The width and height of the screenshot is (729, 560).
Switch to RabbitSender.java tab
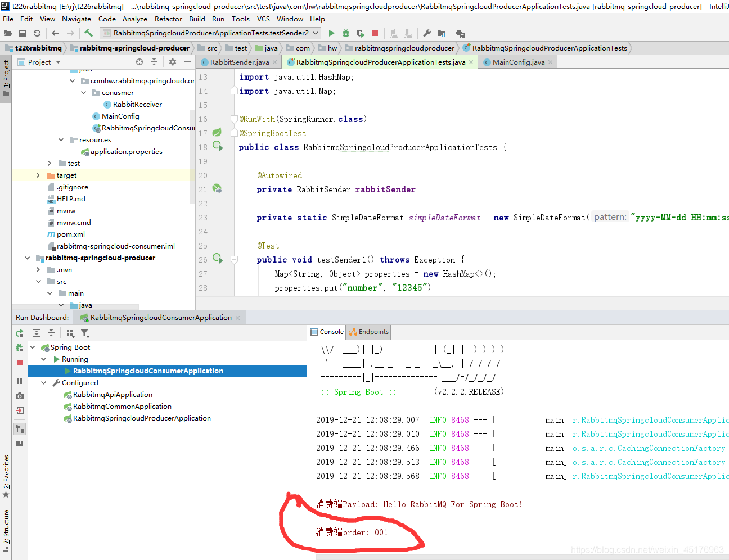(x=239, y=62)
